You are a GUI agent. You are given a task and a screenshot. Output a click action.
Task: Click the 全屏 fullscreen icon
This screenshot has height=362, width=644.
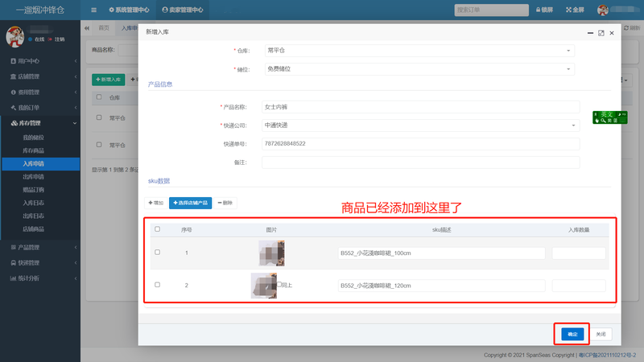(575, 10)
